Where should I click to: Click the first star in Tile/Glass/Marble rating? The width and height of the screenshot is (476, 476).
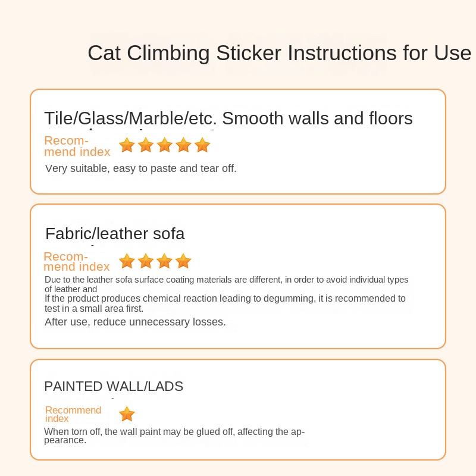(x=127, y=145)
